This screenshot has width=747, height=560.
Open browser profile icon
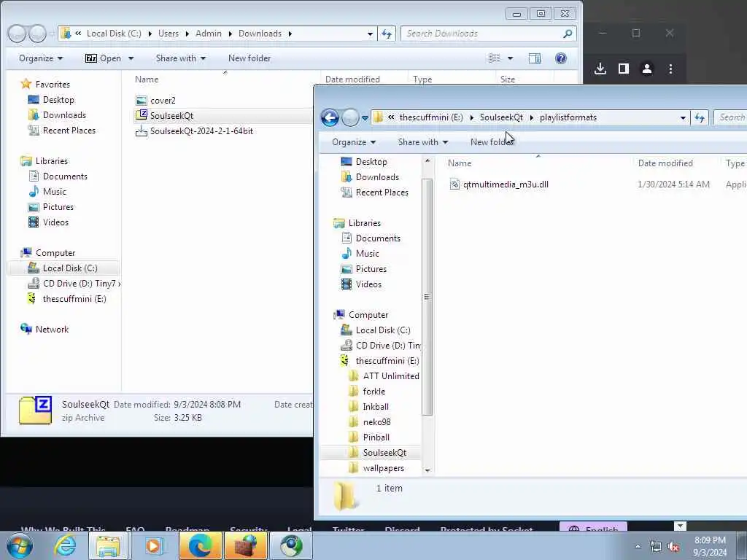(x=646, y=69)
